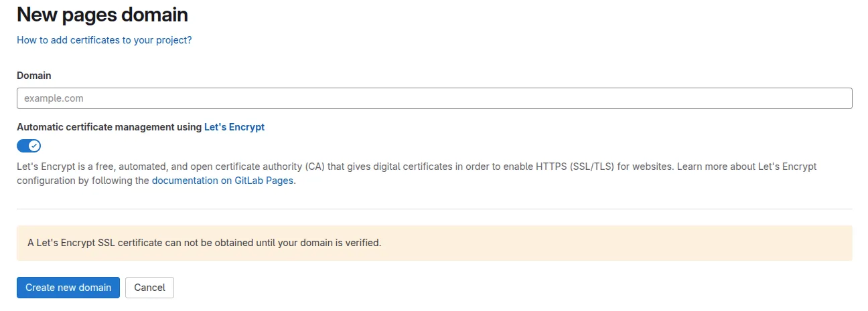Turn off the Let's Encrypt switch
This screenshot has height=311, width=868.
tap(29, 146)
